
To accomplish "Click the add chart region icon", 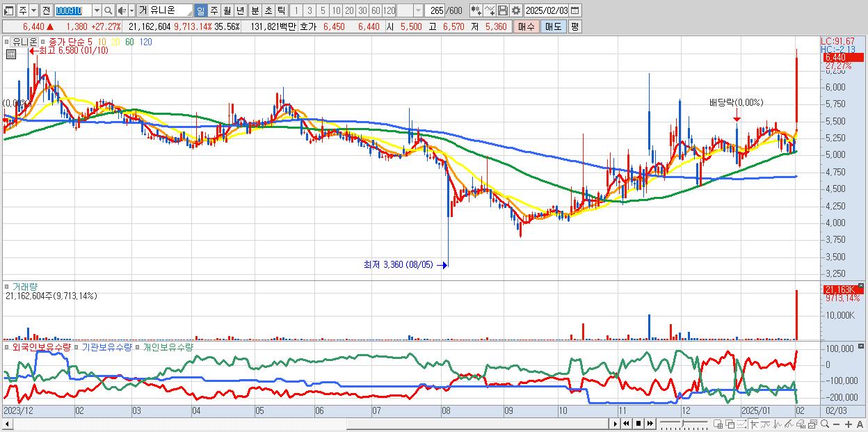I will pos(718,424).
